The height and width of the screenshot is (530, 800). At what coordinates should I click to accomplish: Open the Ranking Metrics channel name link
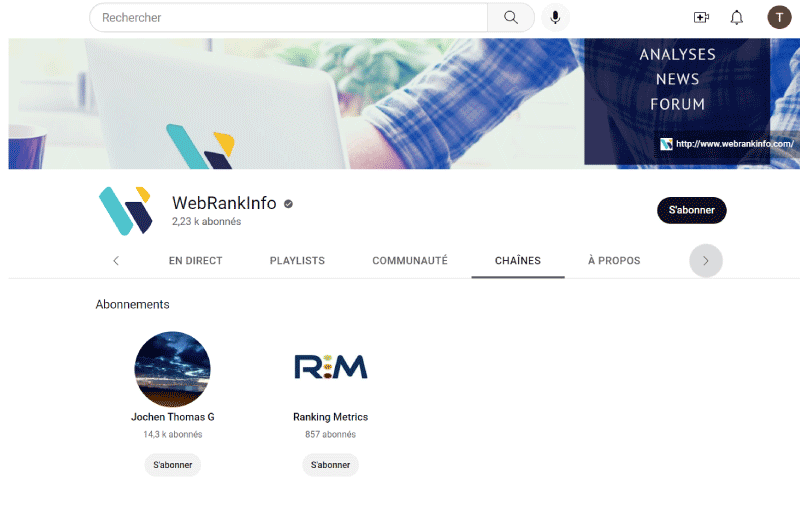pyautogui.click(x=330, y=417)
